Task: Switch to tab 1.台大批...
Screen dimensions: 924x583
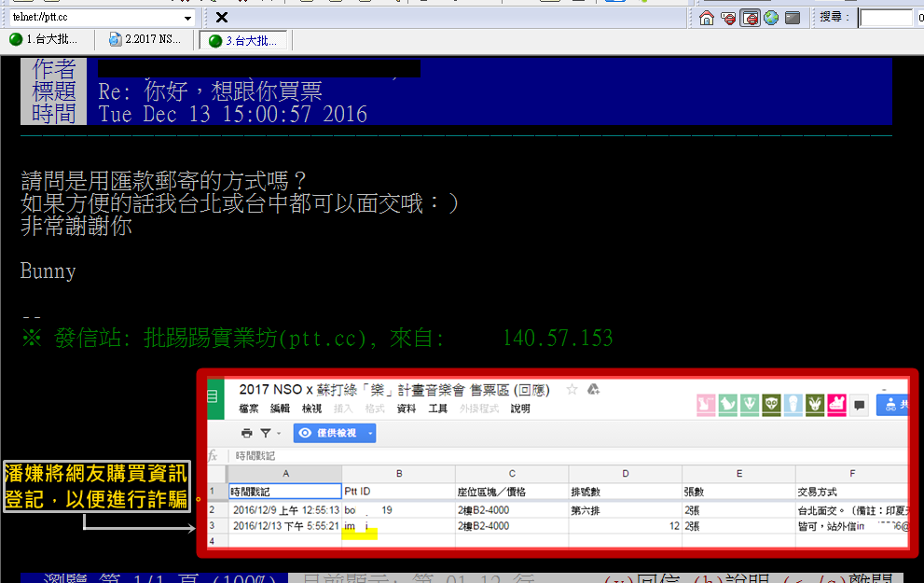Action: pyautogui.click(x=44, y=39)
